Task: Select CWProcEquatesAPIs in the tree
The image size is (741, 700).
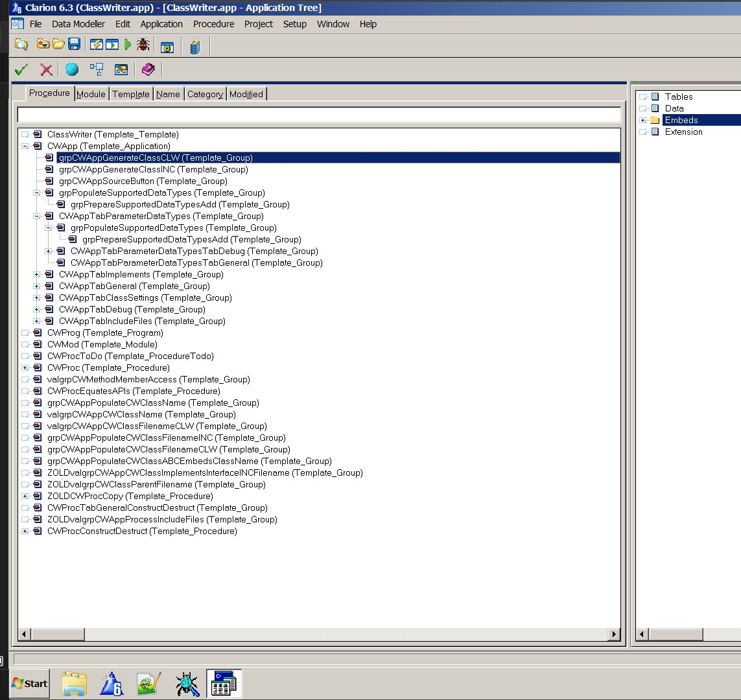Action: pyautogui.click(x=134, y=391)
